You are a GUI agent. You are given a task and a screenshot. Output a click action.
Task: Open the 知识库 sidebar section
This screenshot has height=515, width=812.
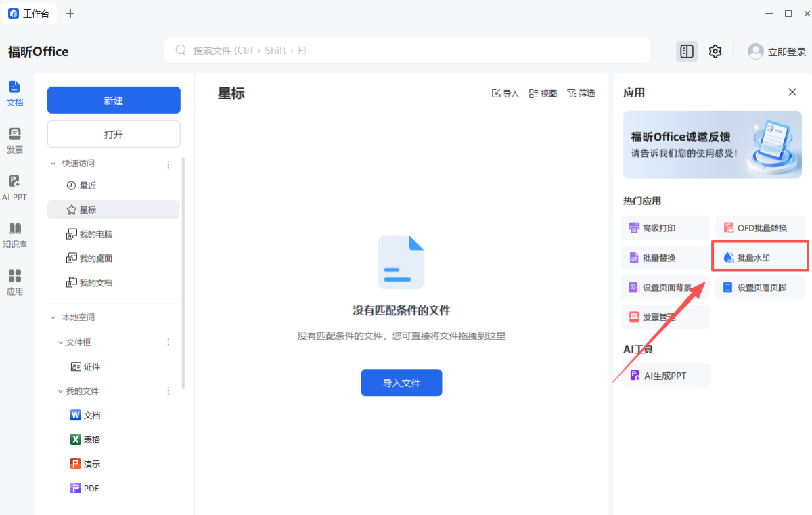15,236
